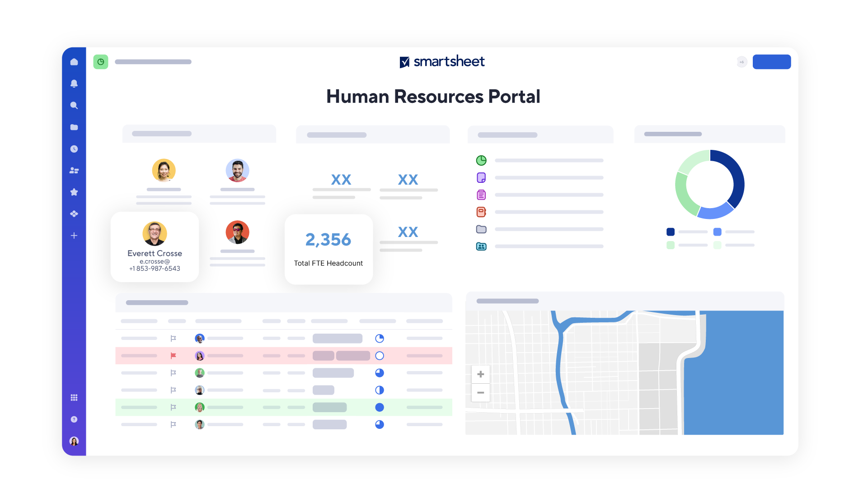Zoom in on the map
This screenshot has width=868, height=488.
pyautogui.click(x=480, y=374)
